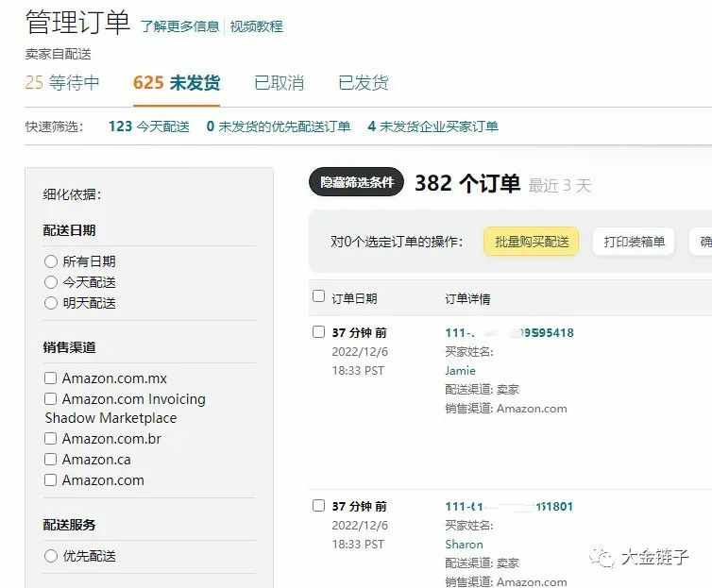Viewport: 712px width, 588px height.
Task: Open the order number ending 9595418
Action: point(510,333)
